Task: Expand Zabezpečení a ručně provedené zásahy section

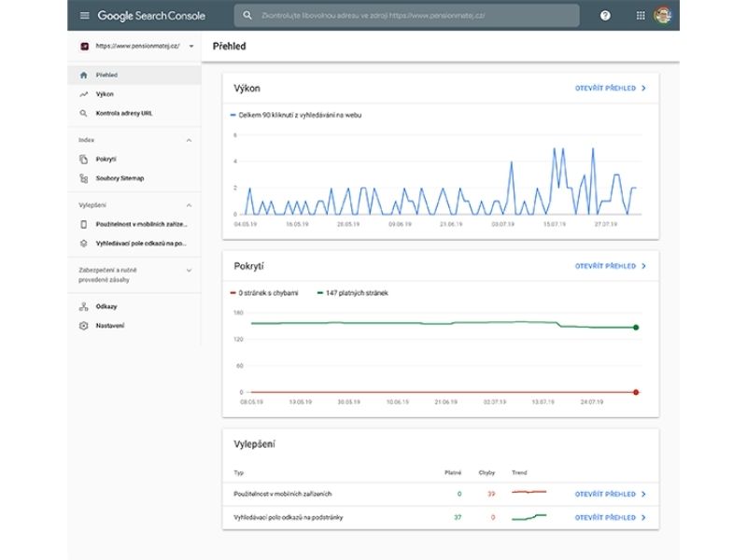Action: (189, 271)
